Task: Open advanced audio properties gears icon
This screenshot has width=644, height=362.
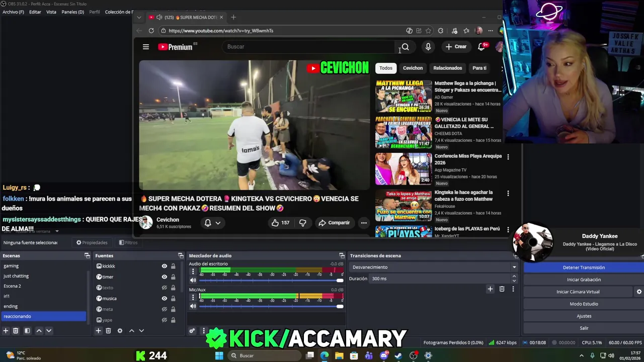Action: [192, 331]
